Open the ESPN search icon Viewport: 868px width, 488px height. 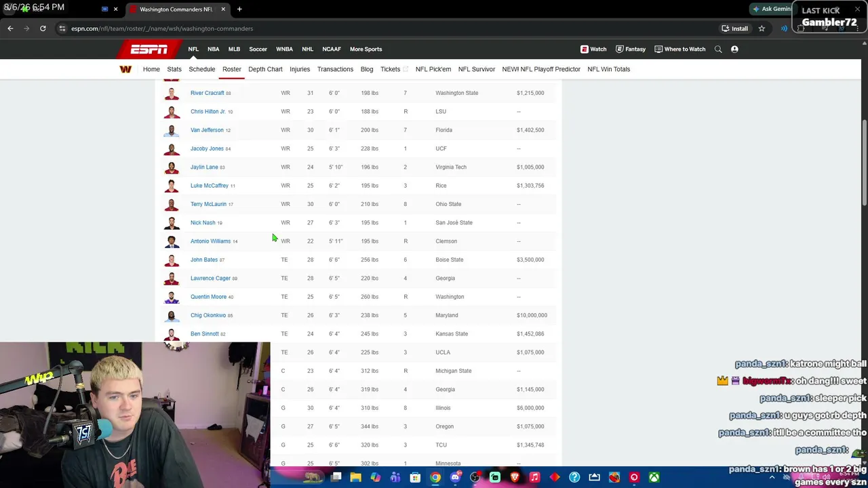718,49
